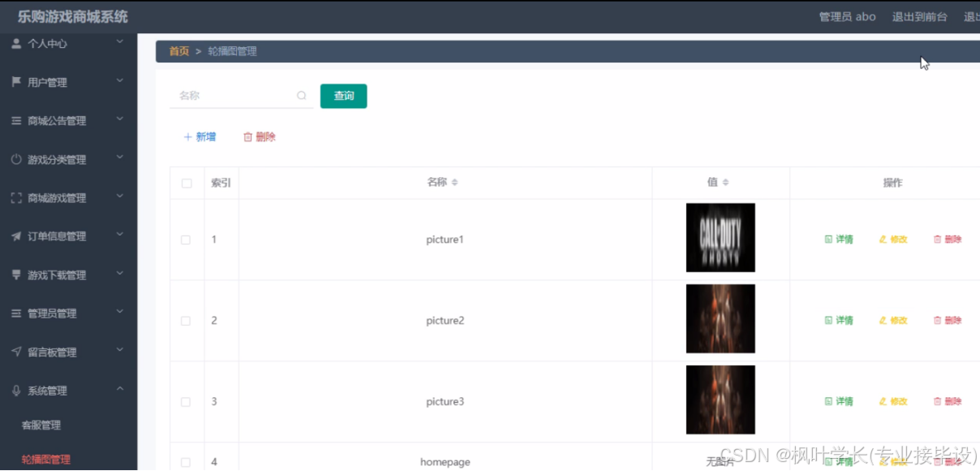Click the 商城公告管理 list icon

pyautogui.click(x=16, y=120)
